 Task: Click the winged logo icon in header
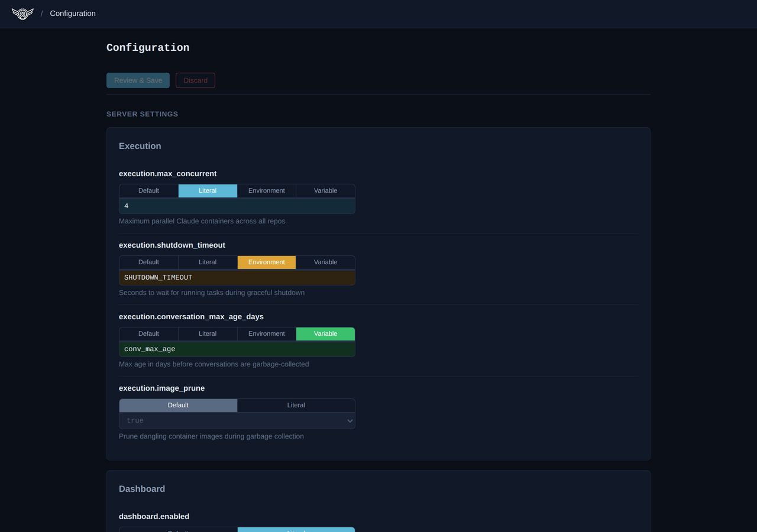tap(22, 14)
